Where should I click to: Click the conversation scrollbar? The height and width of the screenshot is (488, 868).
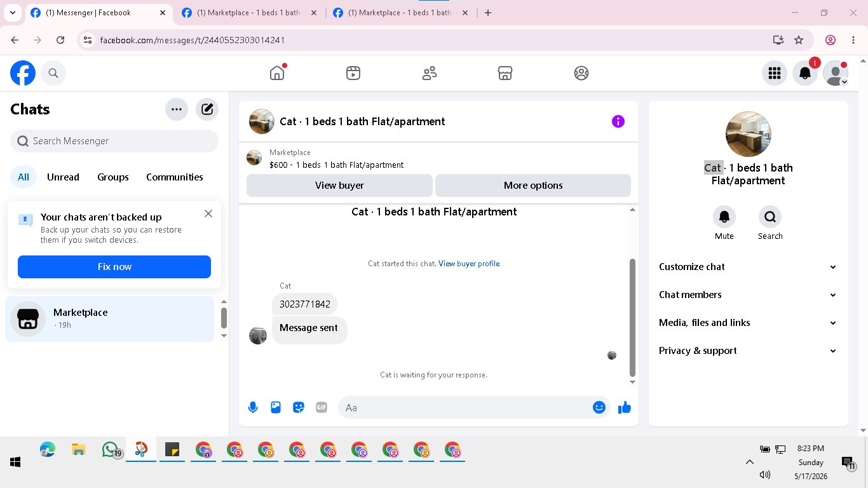pyautogui.click(x=632, y=318)
